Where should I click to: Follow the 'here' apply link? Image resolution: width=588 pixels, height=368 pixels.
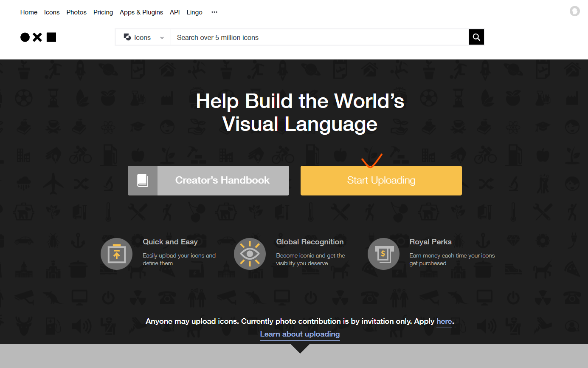pyautogui.click(x=444, y=321)
